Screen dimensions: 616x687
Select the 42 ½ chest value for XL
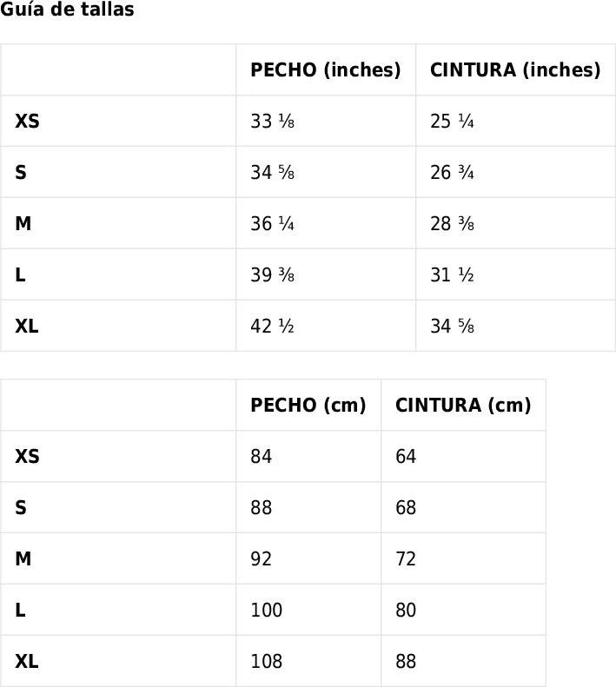(x=272, y=327)
